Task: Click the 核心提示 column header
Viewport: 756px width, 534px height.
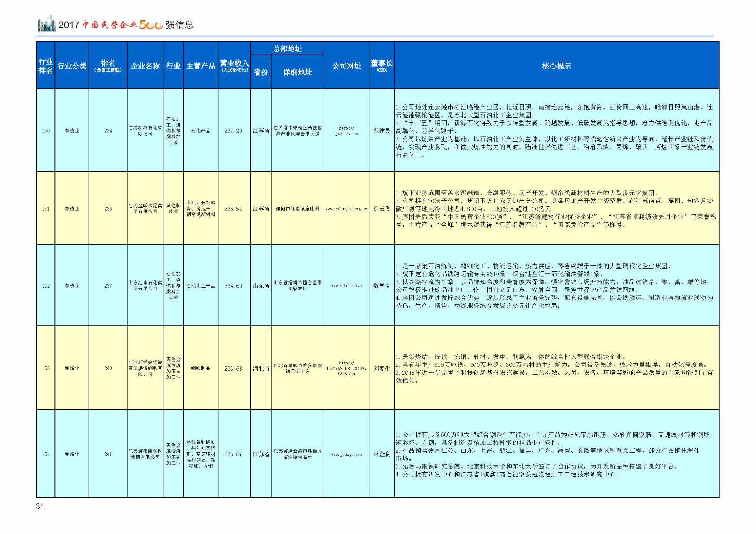Action: point(557,66)
